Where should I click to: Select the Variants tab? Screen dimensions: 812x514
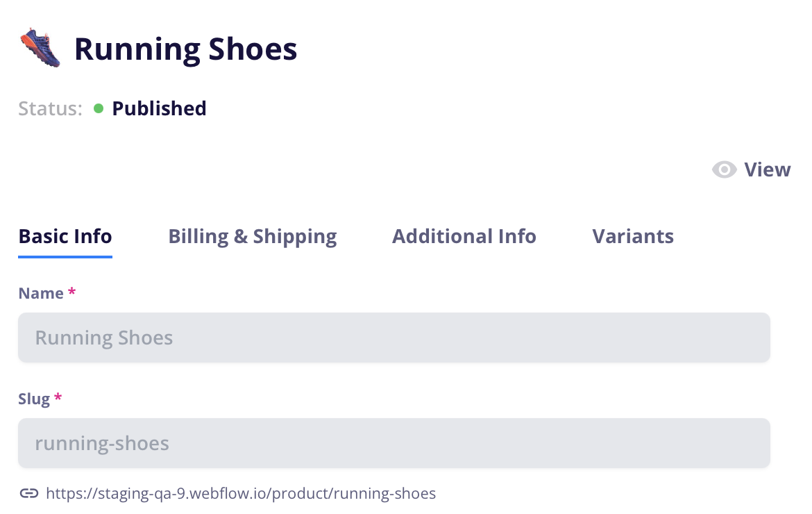[633, 236]
